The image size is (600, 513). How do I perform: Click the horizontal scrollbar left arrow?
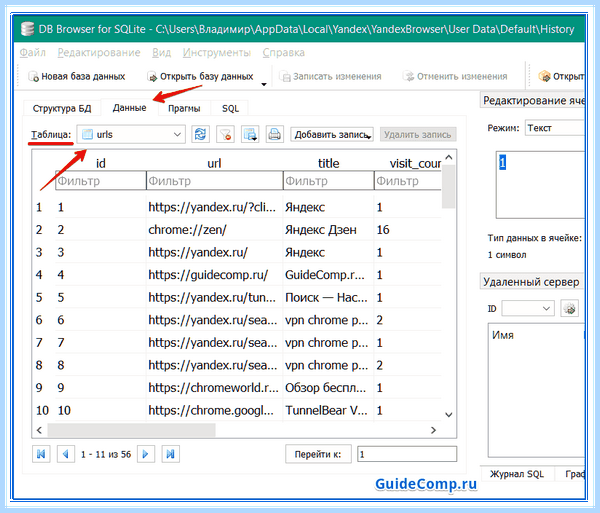[39, 430]
